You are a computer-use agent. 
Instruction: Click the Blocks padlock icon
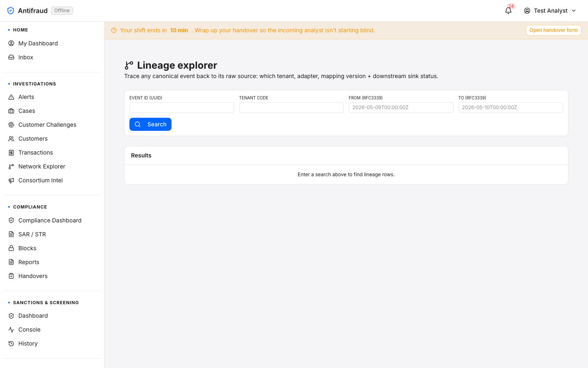pyautogui.click(x=11, y=248)
